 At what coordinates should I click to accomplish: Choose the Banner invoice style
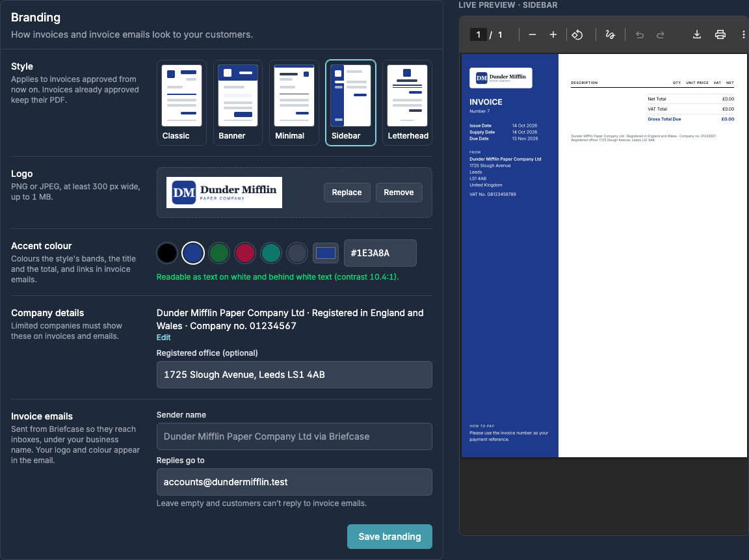tap(238, 103)
